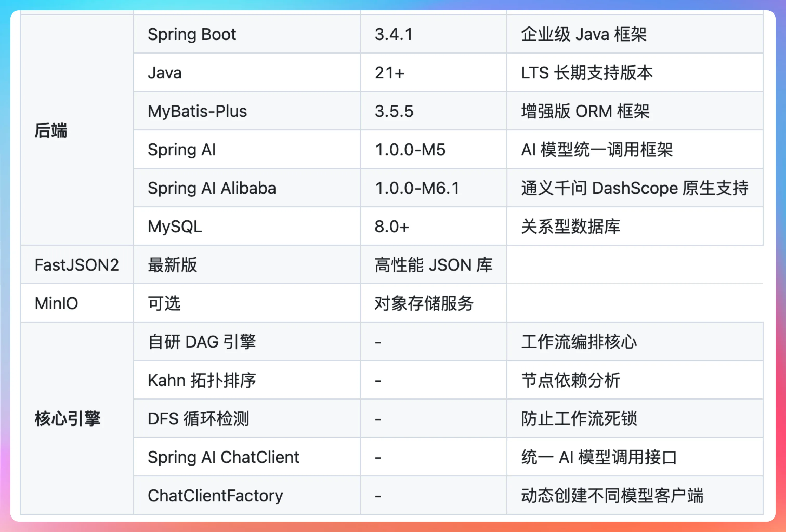Image resolution: width=786 pixels, height=532 pixels.
Task: Click the Spring Boot table cell
Action: tap(192, 35)
